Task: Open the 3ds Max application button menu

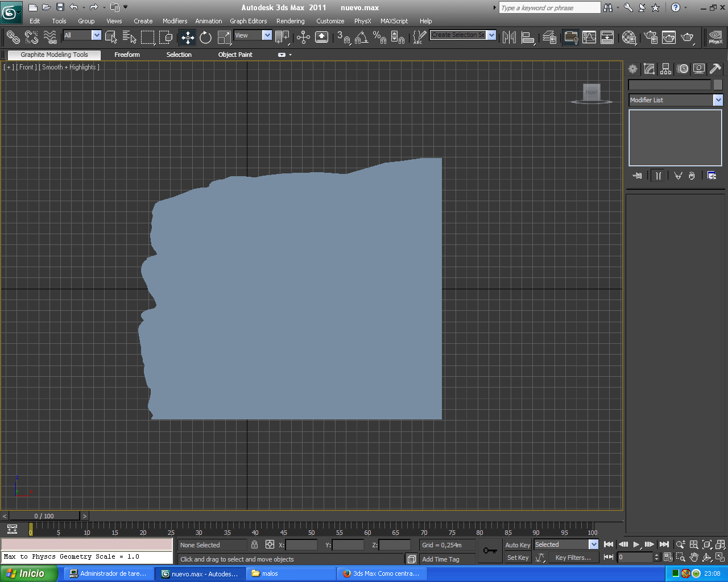Action: pos(11,11)
